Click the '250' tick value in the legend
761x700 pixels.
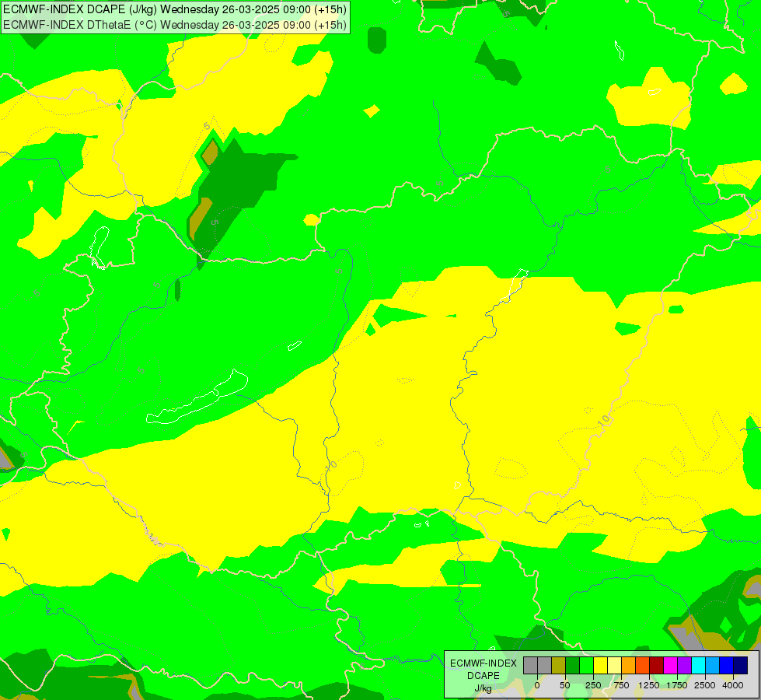click(593, 685)
